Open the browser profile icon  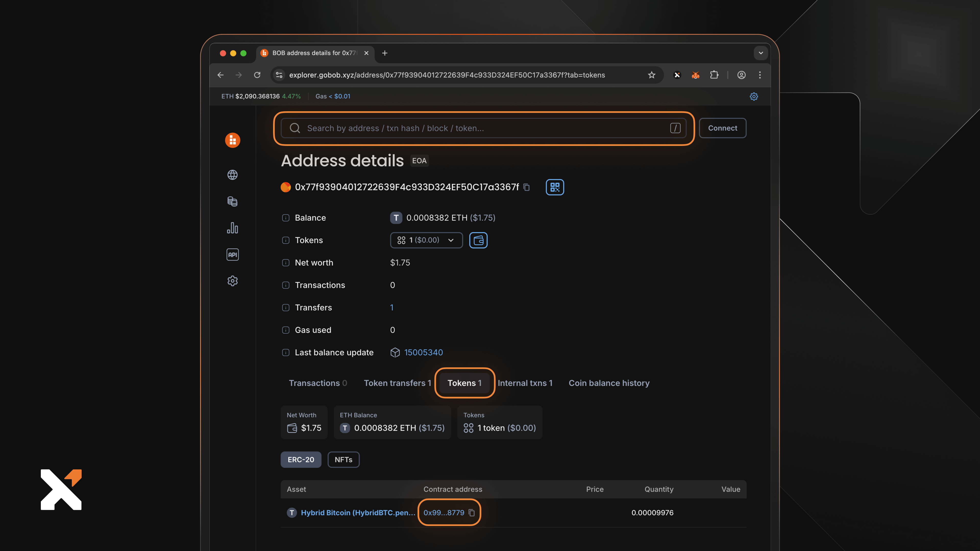[741, 75]
